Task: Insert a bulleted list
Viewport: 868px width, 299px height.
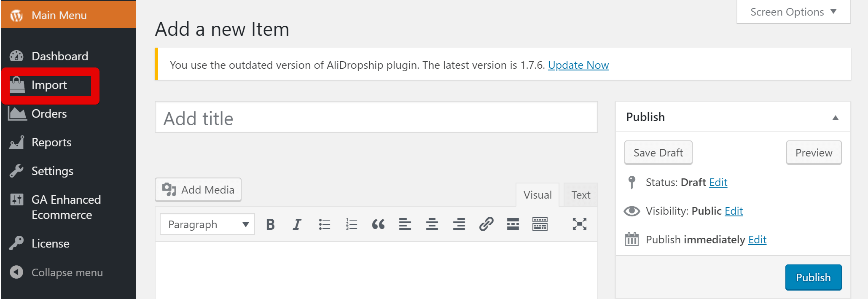Action: click(324, 224)
